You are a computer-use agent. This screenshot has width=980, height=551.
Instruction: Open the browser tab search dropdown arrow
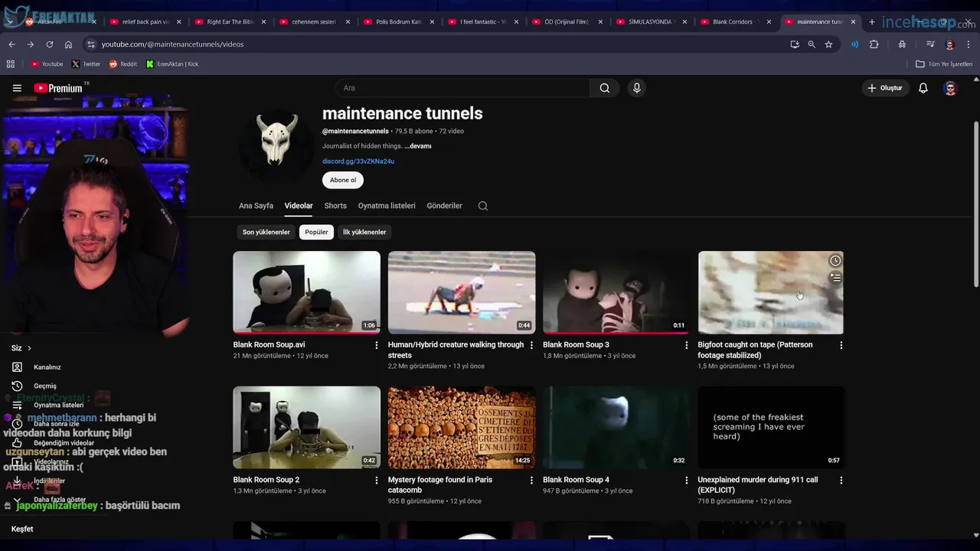click(10, 21)
